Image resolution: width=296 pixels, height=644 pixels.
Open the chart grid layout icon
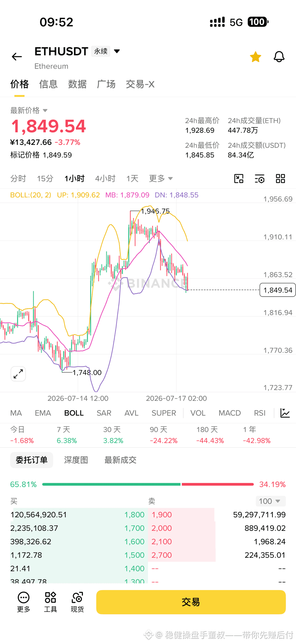(x=281, y=179)
